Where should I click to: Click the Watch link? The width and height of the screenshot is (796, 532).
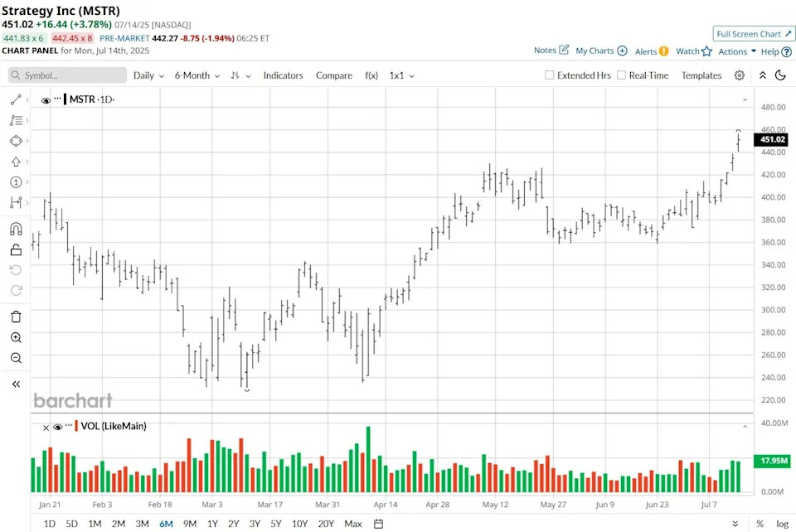coord(687,51)
